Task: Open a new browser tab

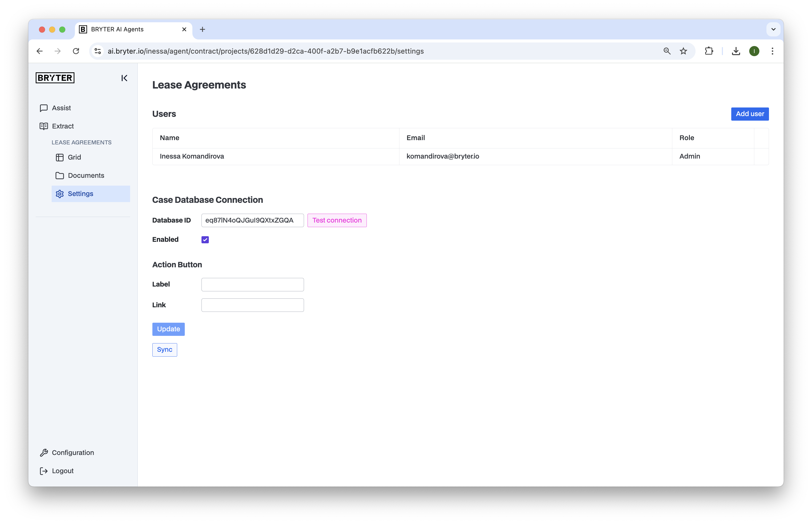Action: (202, 29)
